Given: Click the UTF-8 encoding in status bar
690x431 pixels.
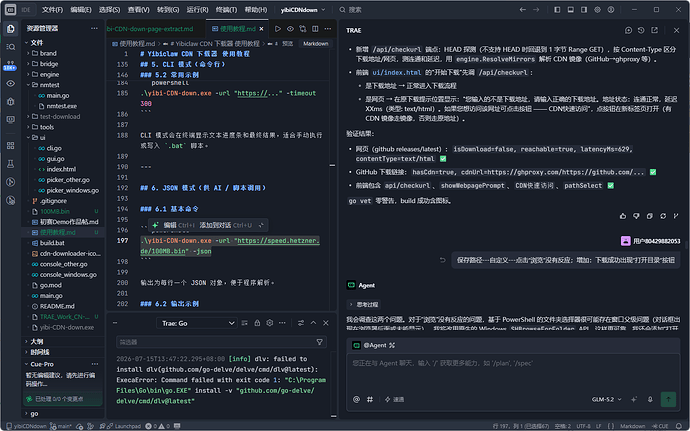Looking at the screenshot, I should tap(584, 426).
